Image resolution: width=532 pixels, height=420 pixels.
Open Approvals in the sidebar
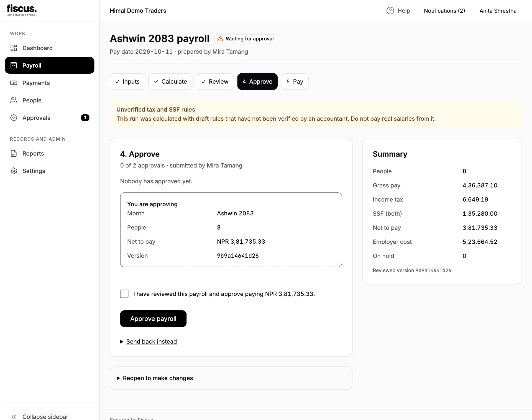click(x=50, y=118)
